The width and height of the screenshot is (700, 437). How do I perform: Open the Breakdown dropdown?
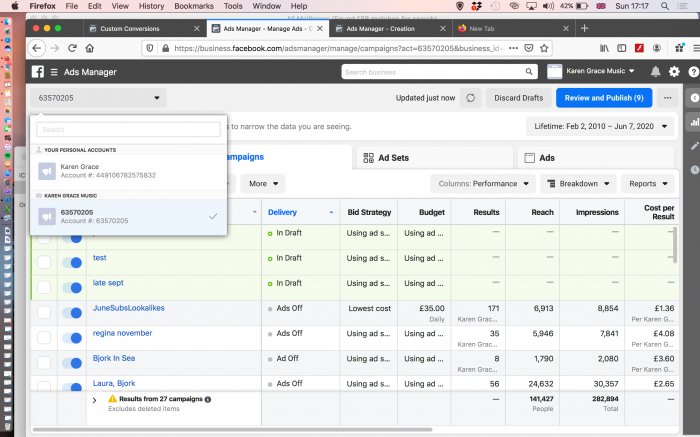pos(578,183)
